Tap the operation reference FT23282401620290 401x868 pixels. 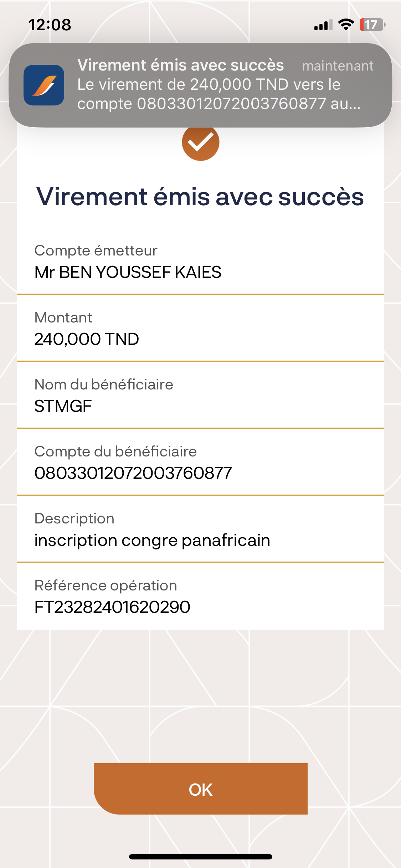point(112,607)
